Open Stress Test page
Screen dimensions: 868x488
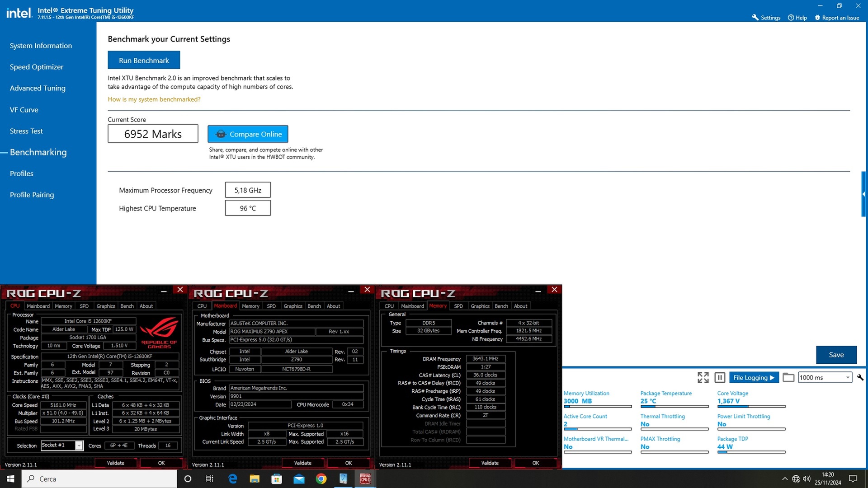26,131
